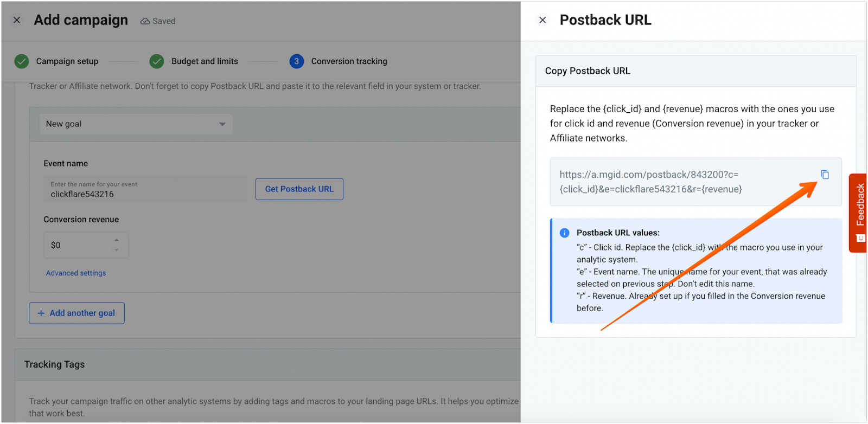This screenshot has width=868, height=424.
Task: Decrease Conversion revenue with the down arrow
Action: (x=116, y=250)
